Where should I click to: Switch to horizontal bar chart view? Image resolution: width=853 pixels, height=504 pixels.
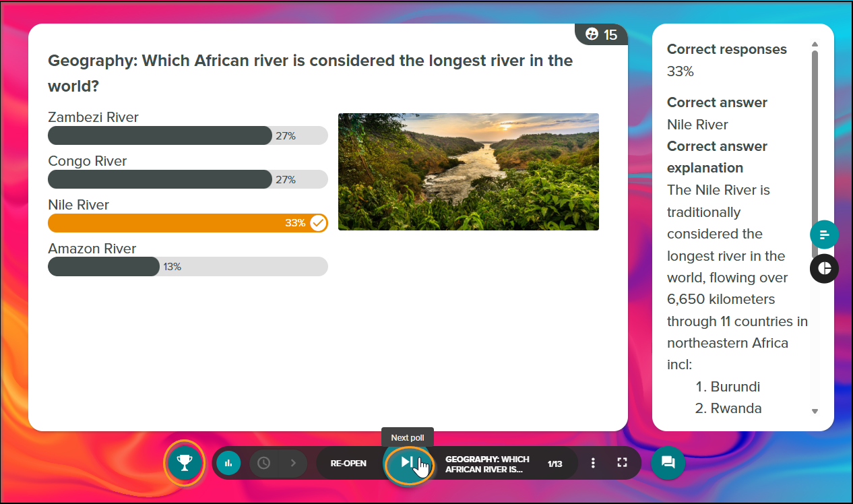click(824, 234)
